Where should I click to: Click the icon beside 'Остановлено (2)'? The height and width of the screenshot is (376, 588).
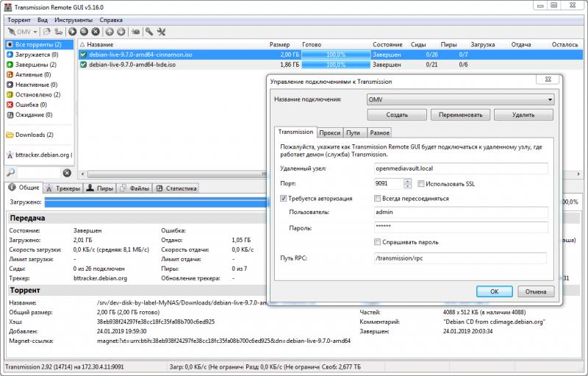click(10, 95)
